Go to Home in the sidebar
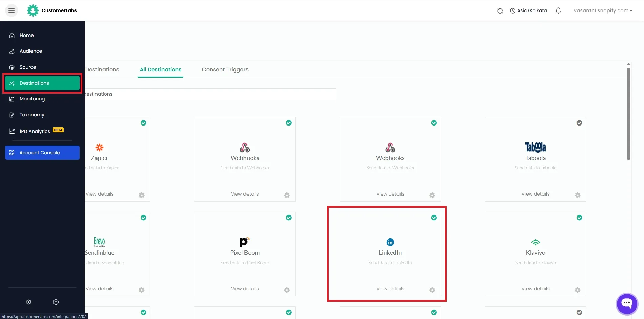Viewport: 644px width, 319px height. pos(42,35)
